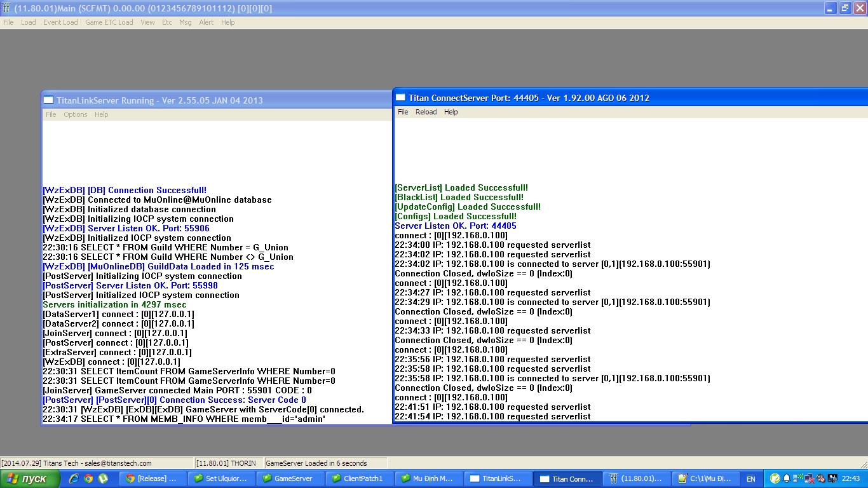Click the Internet Explorer quick launch icon

click(74, 478)
